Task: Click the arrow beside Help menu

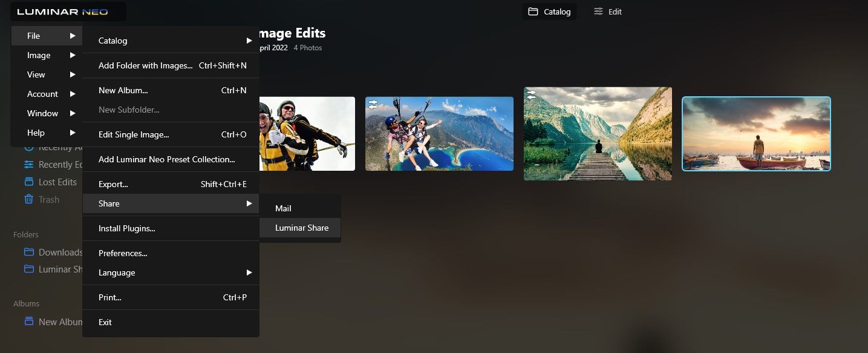Action: tap(73, 133)
